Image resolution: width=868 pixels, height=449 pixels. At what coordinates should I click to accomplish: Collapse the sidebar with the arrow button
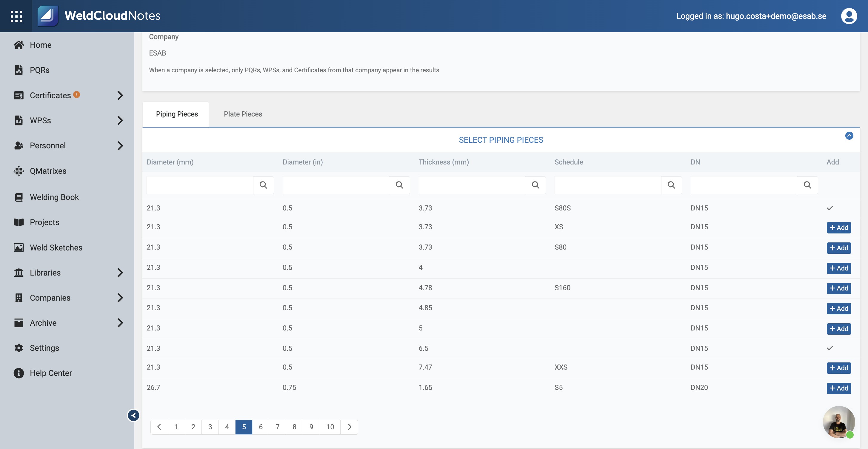coord(133,415)
